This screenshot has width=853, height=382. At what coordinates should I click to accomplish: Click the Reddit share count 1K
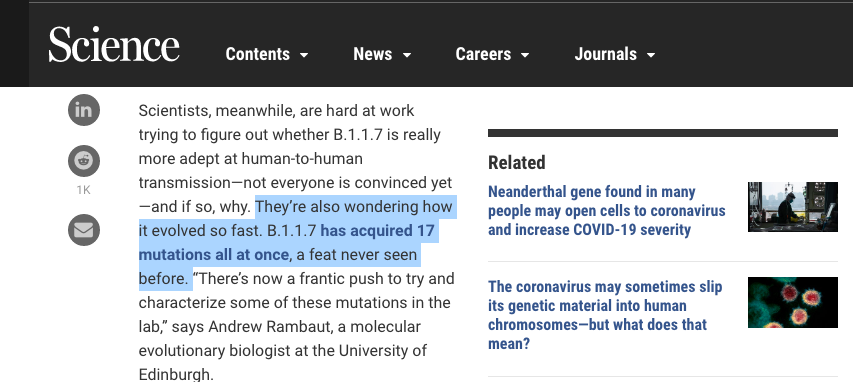click(83, 190)
